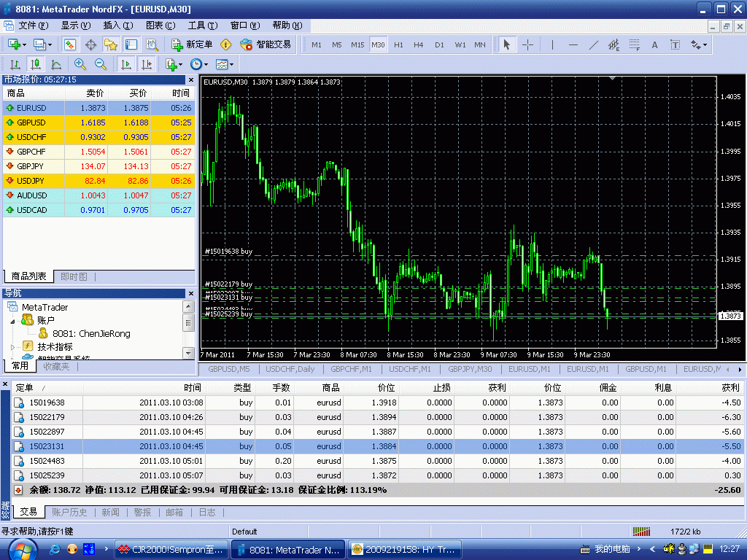Image resolution: width=747 pixels, height=560 pixels.
Task: Select the Crosshair tool
Action: pyautogui.click(x=528, y=44)
